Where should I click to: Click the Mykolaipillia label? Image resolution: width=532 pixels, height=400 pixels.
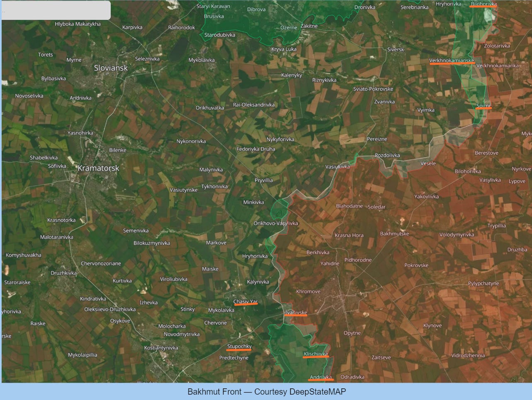pyautogui.click(x=83, y=355)
